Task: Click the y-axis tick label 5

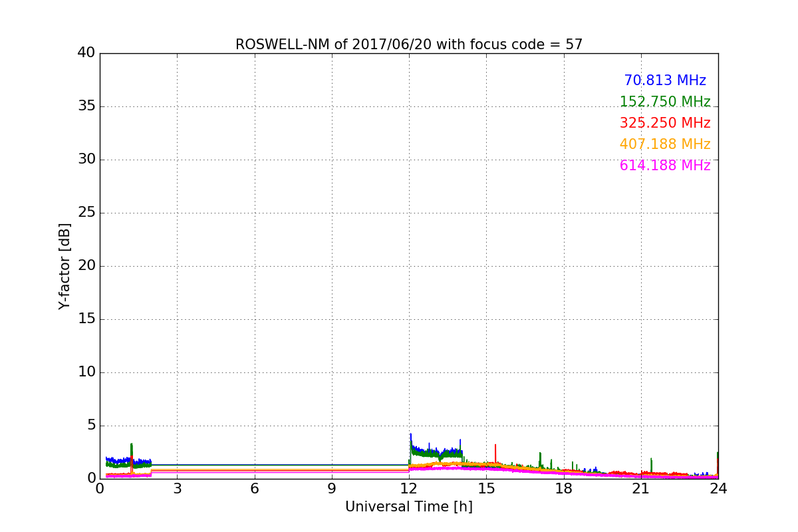Action: (x=91, y=426)
